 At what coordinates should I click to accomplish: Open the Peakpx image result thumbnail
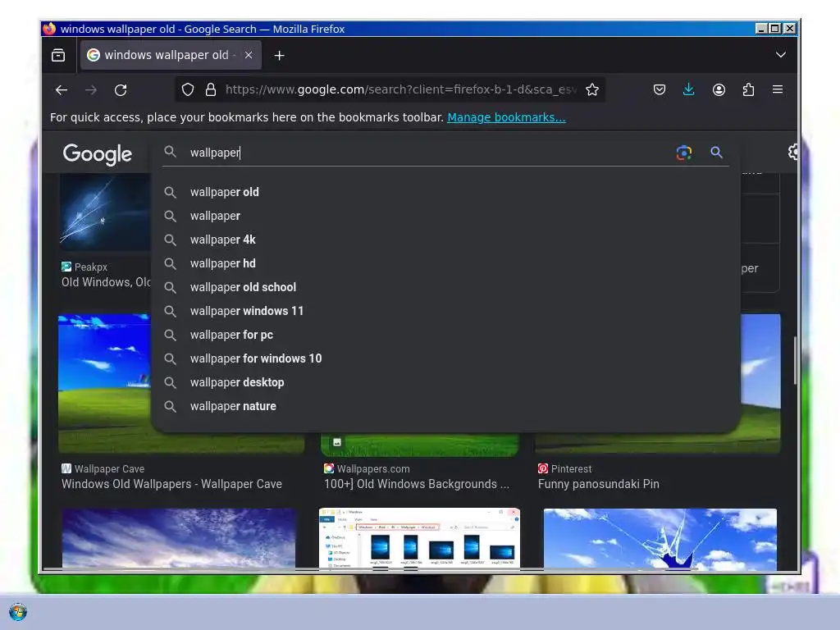pyautogui.click(x=105, y=212)
